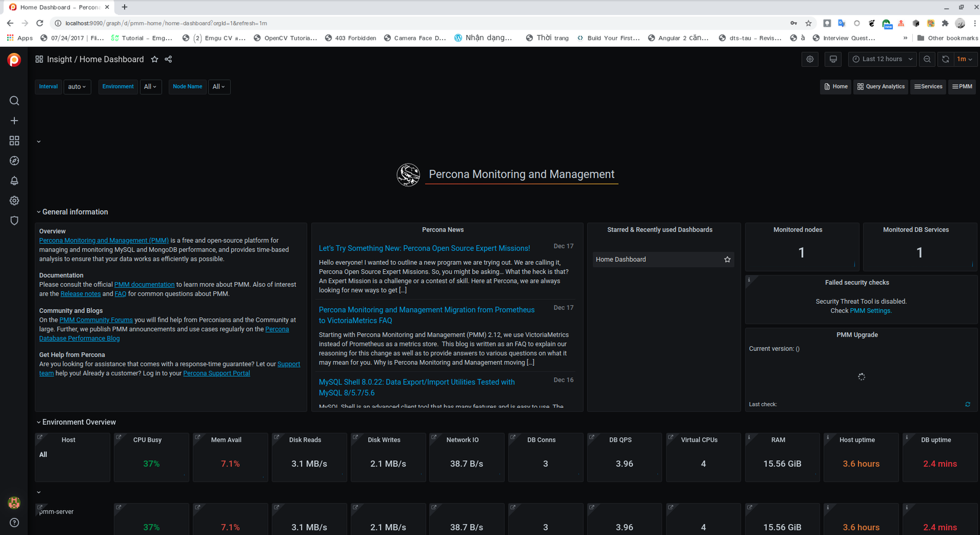This screenshot has width=980, height=535.
Task: Open the FAQ link
Action: point(121,294)
